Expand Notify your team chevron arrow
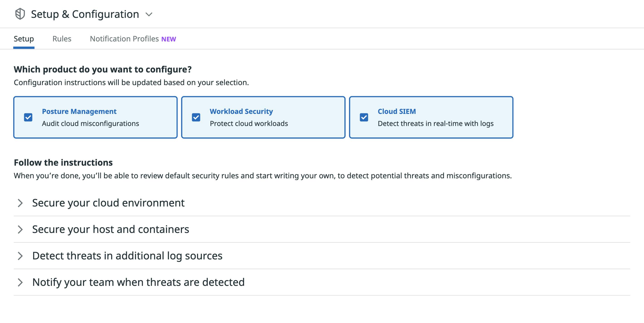 (20, 282)
